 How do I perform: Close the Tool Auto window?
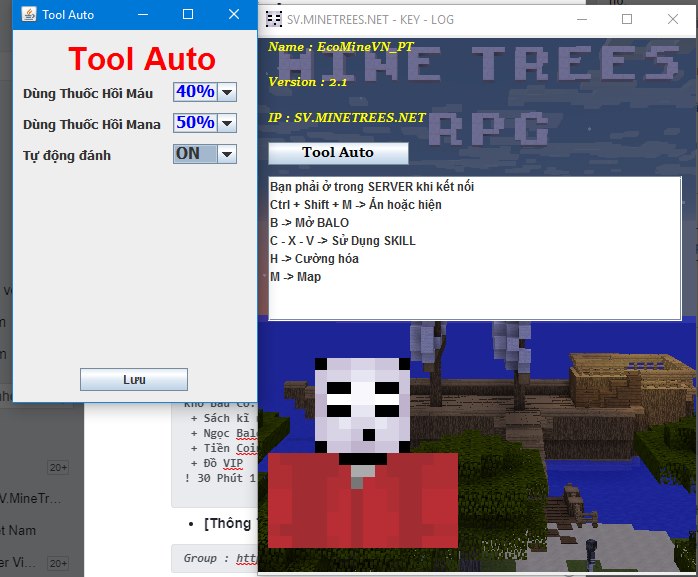click(x=234, y=14)
